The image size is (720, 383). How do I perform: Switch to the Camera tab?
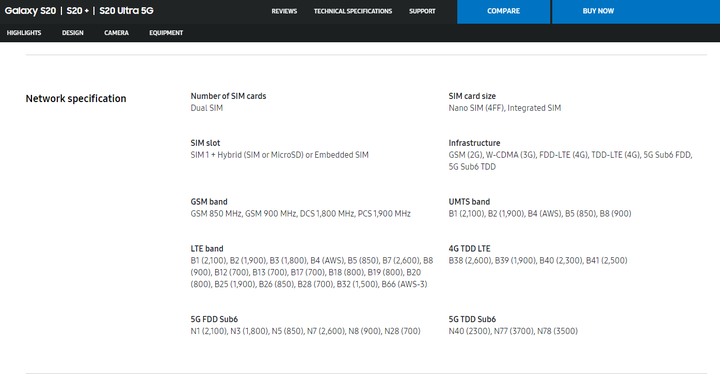(x=116, y=33)
